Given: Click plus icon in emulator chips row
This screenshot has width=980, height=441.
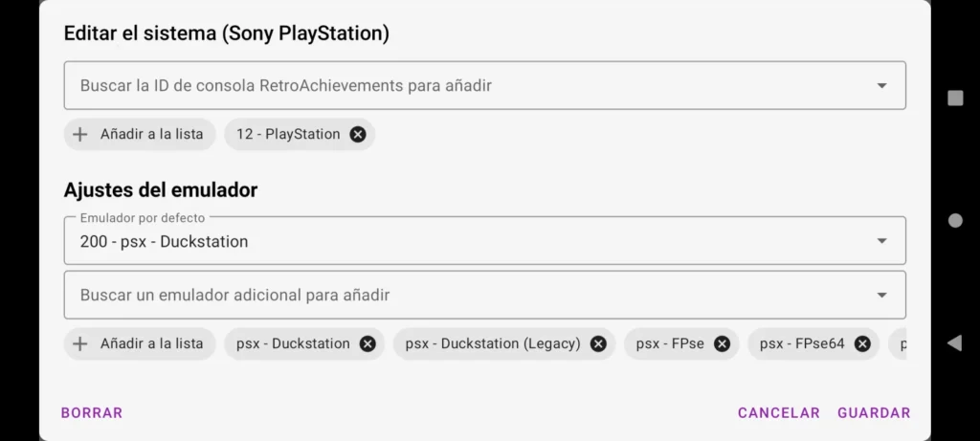Looking at the screenshot, I should pos(80,343).
